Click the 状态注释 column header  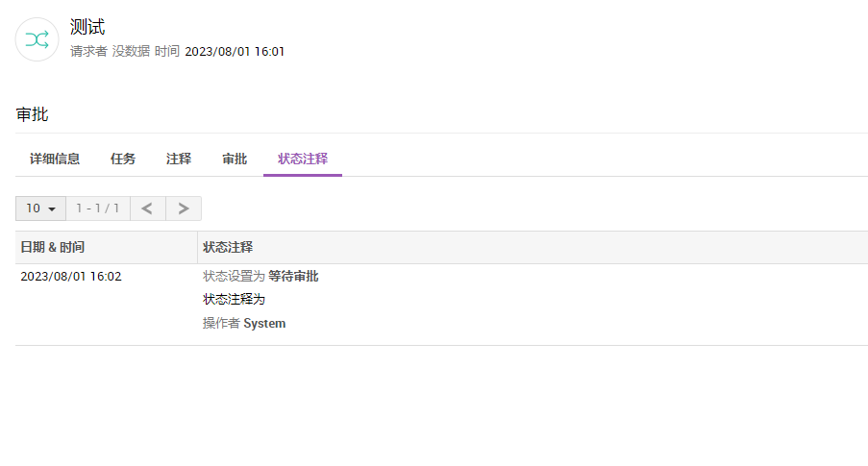coord(228,247)
